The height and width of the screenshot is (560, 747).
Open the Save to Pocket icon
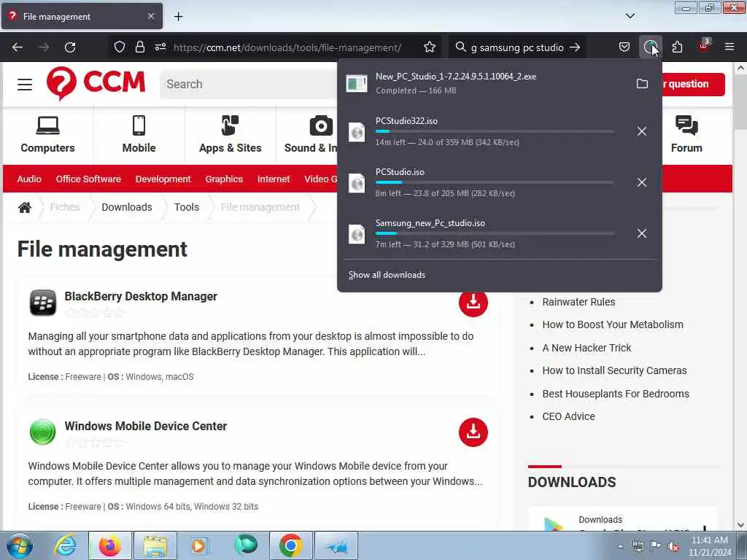tap(624, 47)
